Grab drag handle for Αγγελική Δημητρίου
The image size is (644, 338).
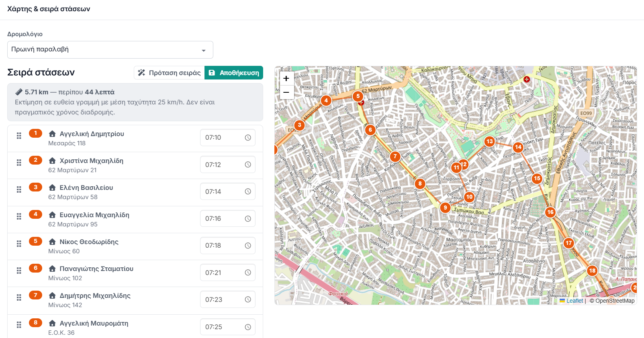(19, 136)
